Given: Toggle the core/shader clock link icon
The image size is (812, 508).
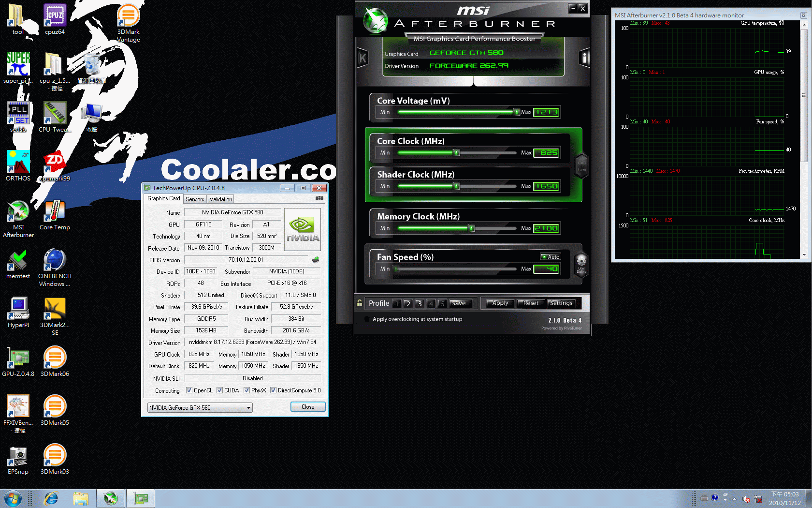Looking at the screenshot, I should [x=581, y=165].
